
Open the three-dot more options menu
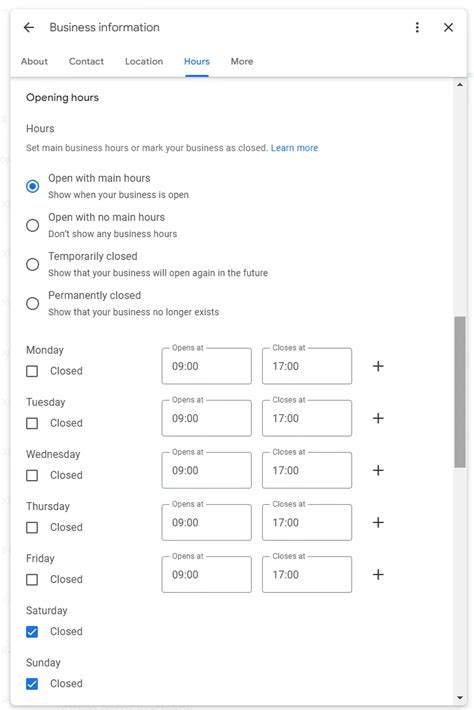(x=417, y=28)
